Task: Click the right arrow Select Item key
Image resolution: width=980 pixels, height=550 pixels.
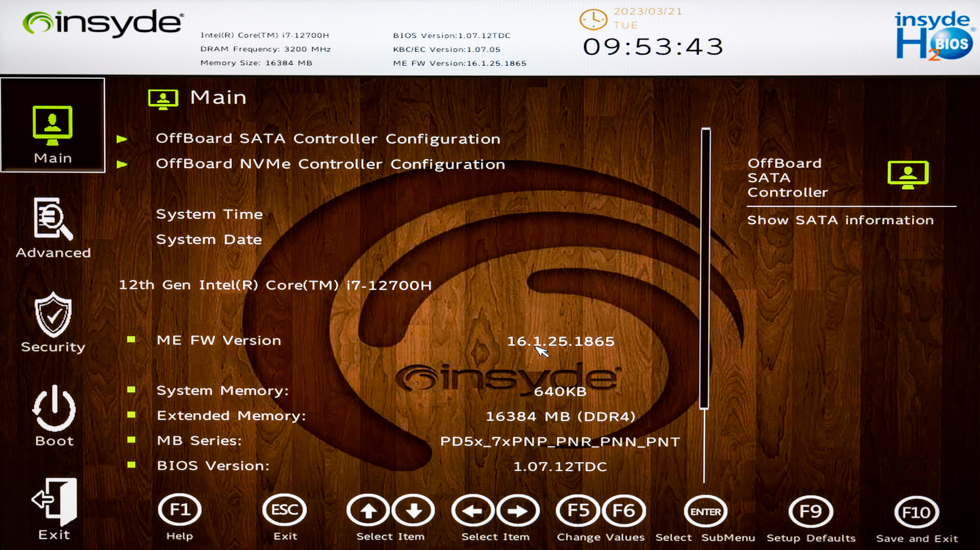Action: 517,511
